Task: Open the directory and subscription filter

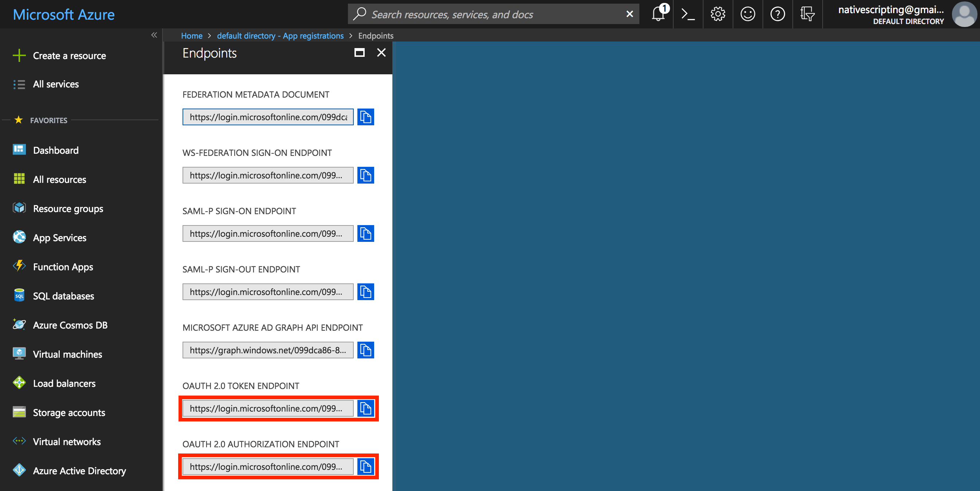Action: 807,15
